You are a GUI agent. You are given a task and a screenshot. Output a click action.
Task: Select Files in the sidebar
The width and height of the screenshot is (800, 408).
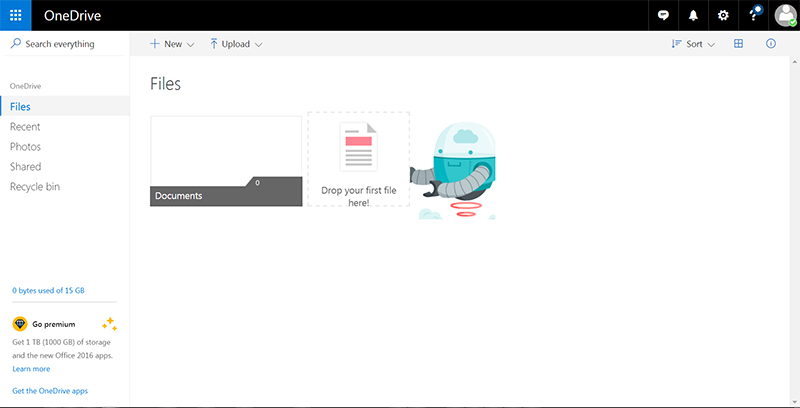65,106
